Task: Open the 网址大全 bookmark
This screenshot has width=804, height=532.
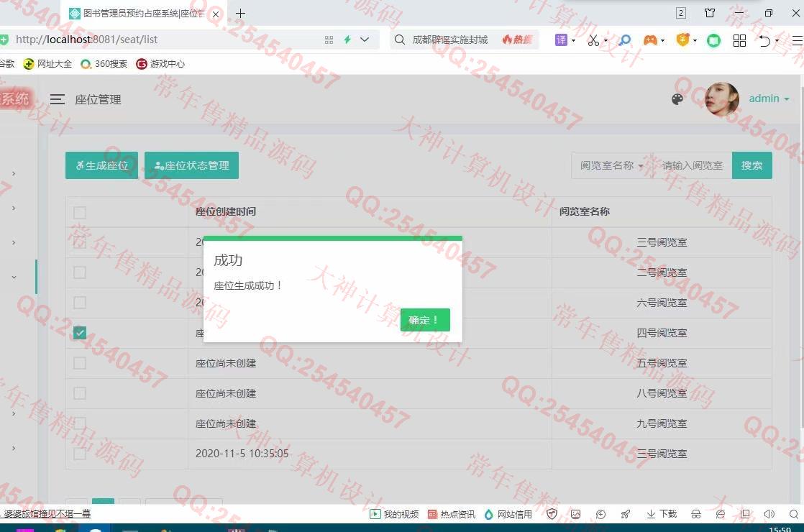Action: (x=47, y=63)
